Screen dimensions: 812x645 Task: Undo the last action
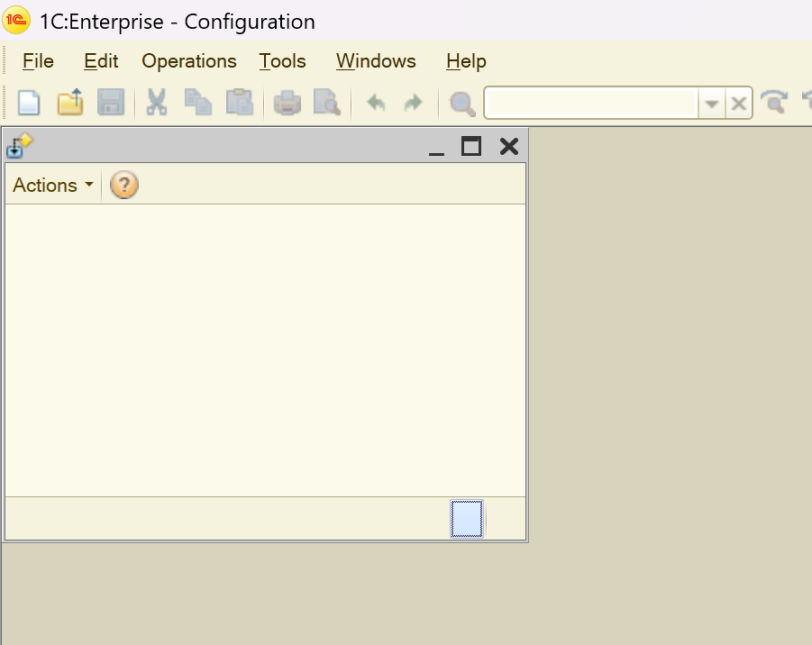click(376, 103)
